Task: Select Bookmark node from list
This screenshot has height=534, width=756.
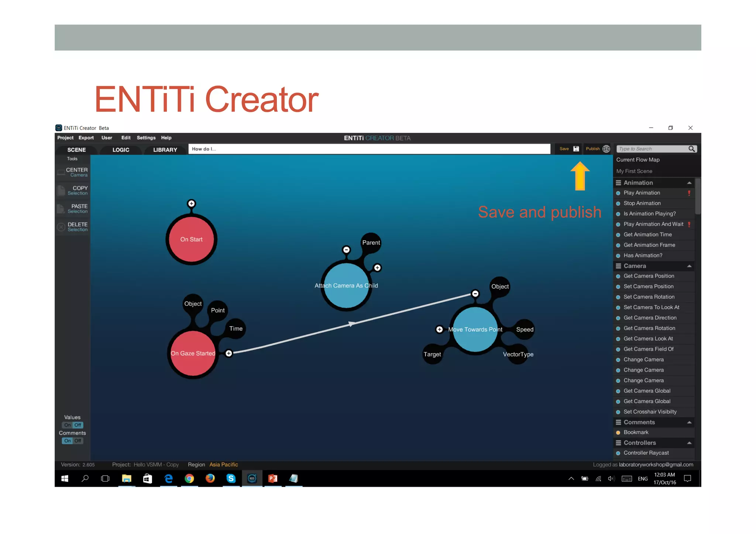Action: click(x=654, y=433)
